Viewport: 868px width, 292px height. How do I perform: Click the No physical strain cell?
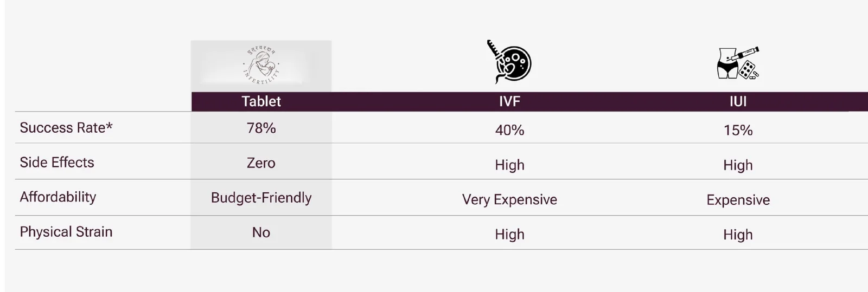click(261, 232)
